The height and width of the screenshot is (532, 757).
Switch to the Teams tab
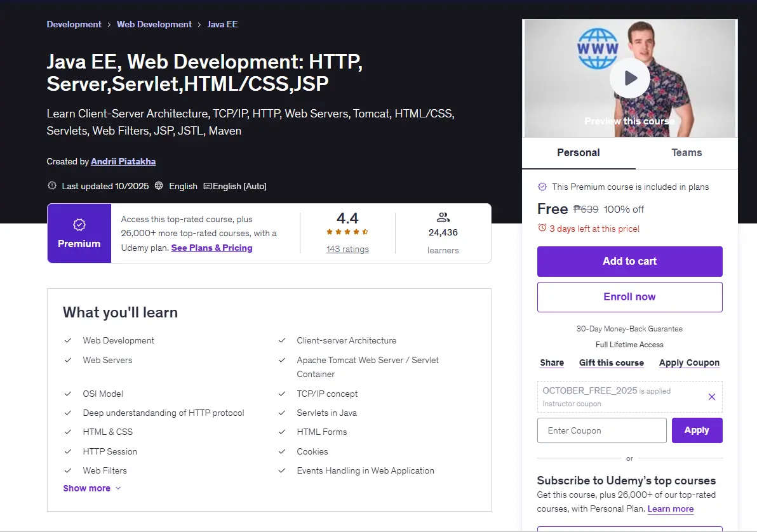[687, 153]
